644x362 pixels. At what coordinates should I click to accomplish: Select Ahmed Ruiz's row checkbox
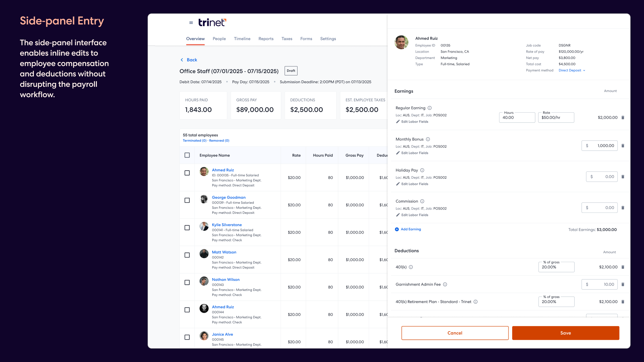(187, 173)
